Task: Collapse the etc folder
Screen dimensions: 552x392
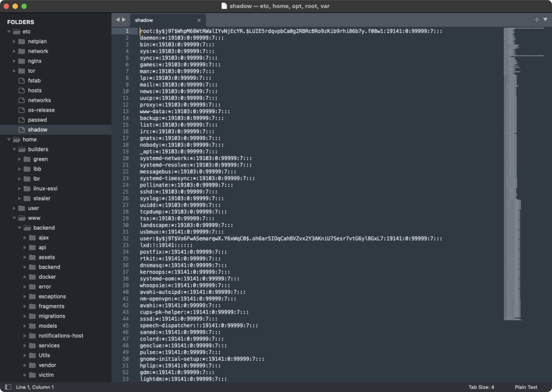Action: (x=9, y=31)
